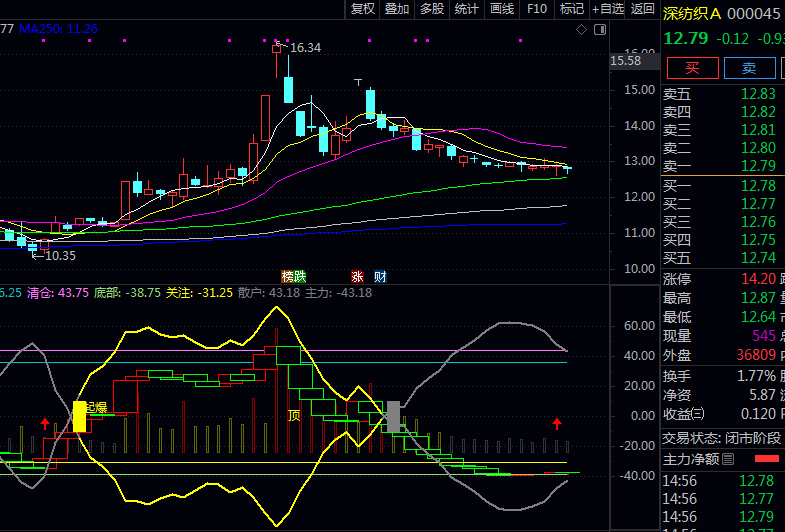Toggle the side panel layout icon
The width and height of the screenshot is (785, 532).
(x=598, y=29)
